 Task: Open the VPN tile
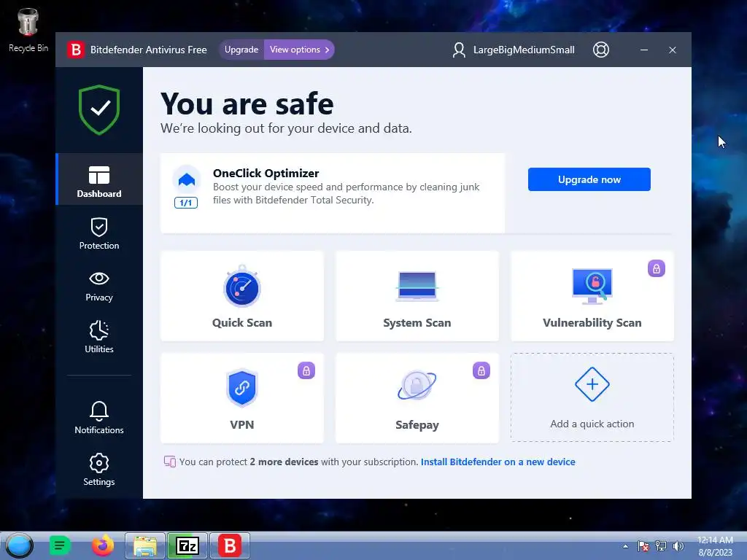[242, 397]
